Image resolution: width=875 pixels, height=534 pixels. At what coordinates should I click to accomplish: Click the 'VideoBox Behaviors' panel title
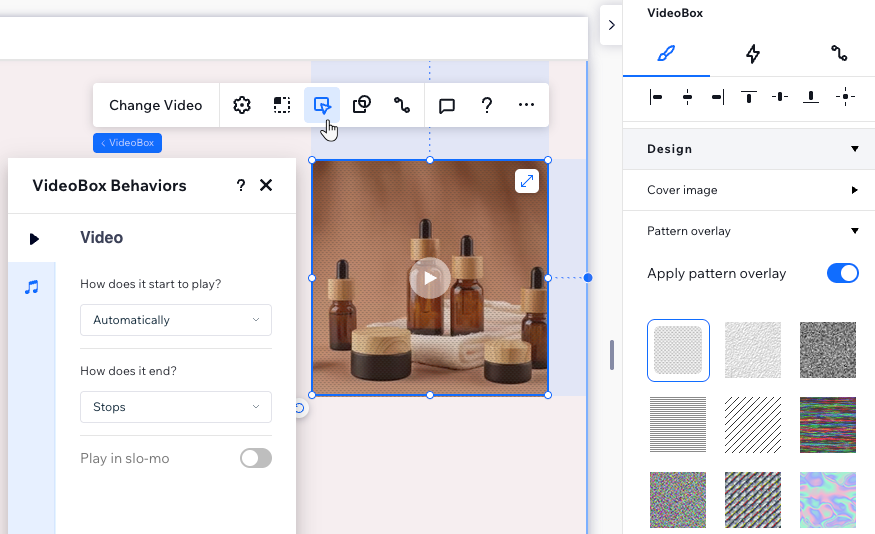click(109, 186)
